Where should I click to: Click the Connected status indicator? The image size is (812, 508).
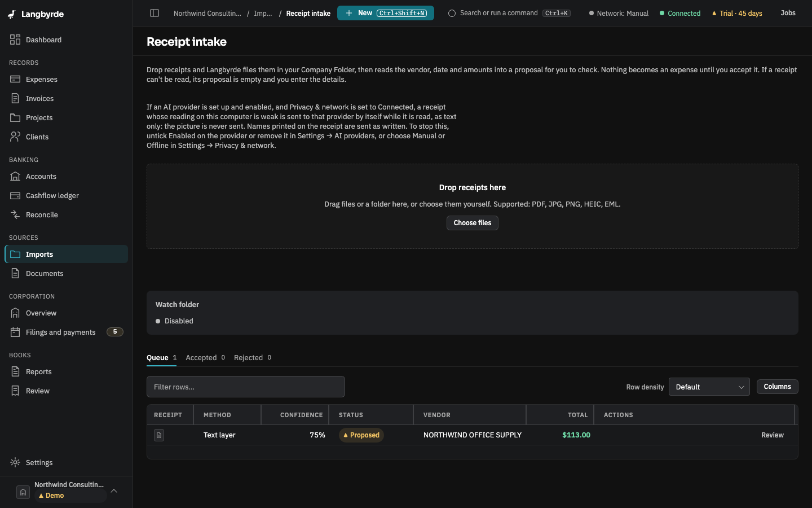pyautogui.click(x=680, y=13)
